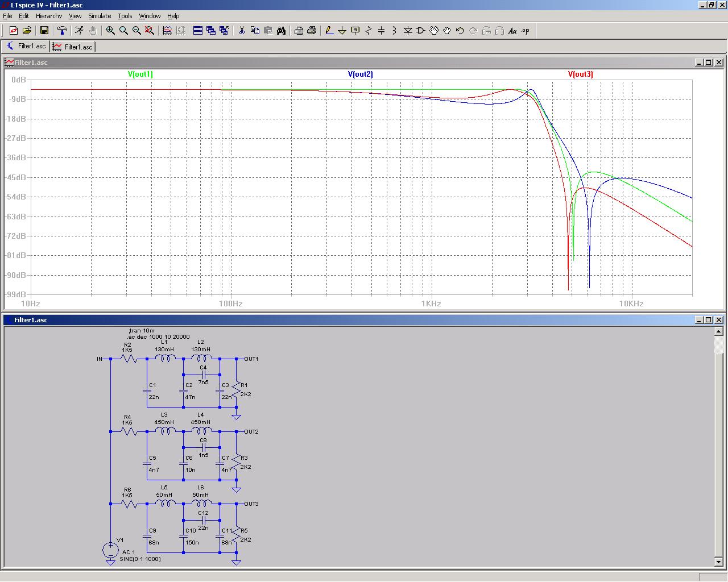Switch to the Filter1.asc waveform tab
Viewport: 728px width, 582px height.
(73, 47)
